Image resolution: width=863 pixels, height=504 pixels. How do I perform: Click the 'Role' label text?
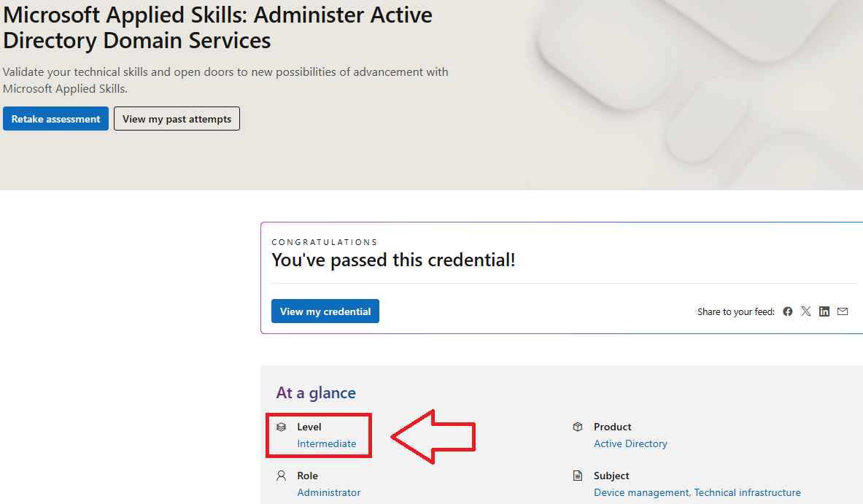click(307, 476)
